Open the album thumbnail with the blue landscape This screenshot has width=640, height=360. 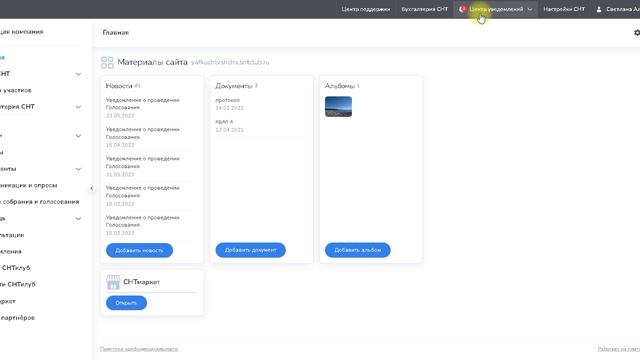point(338,107)
